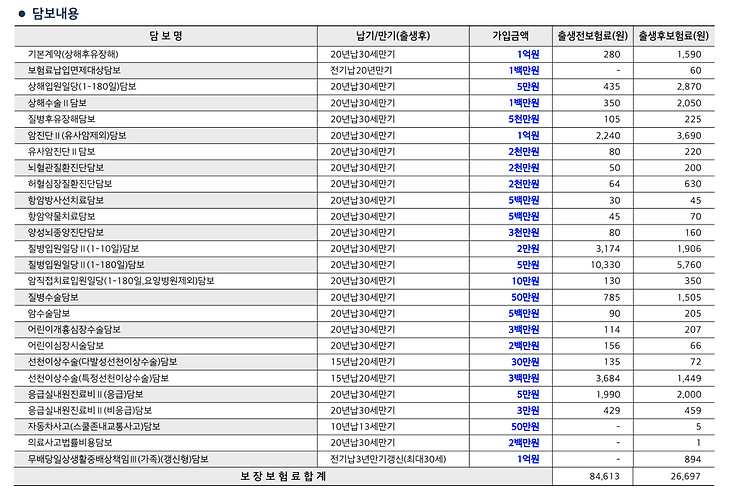This screenshot has height=488, width=750.
Task: Click 상해수술Ⅱ담보 row name
Action: 57,103
